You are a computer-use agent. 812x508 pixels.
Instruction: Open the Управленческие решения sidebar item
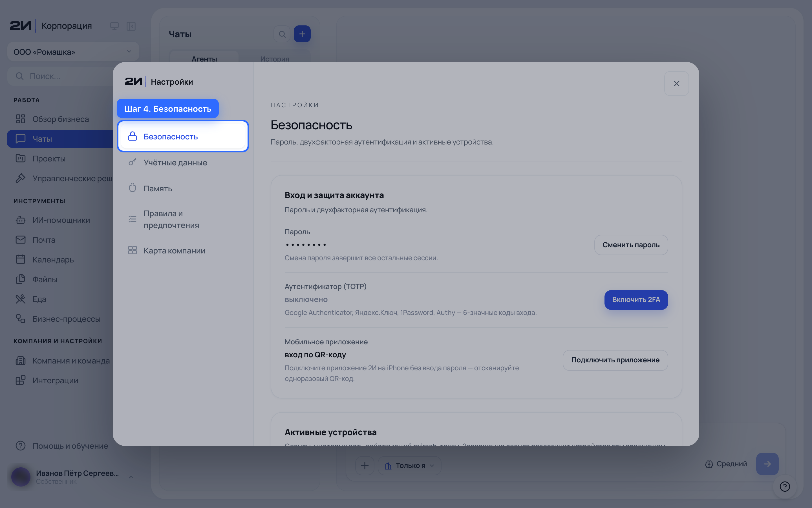point(60,178)
